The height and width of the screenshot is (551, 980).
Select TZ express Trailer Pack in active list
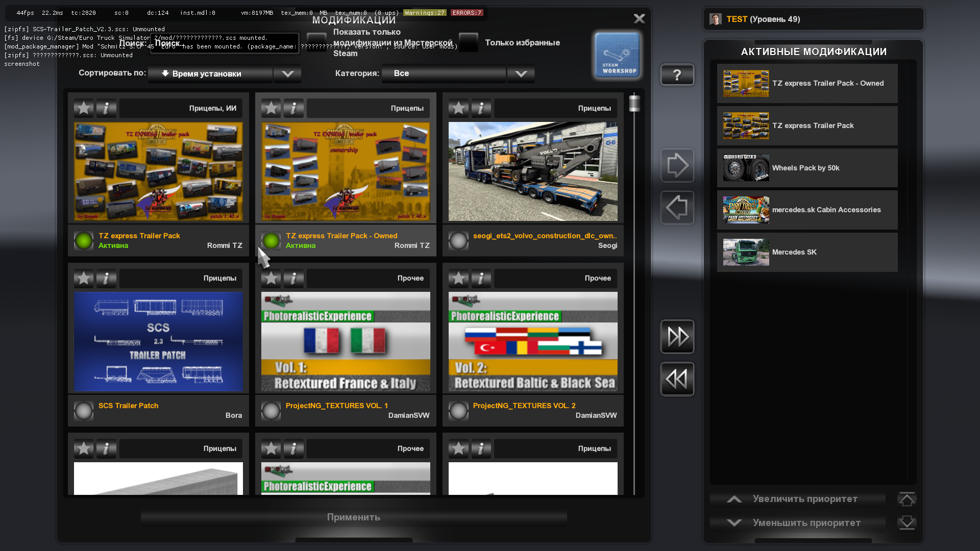pos(807,126)
